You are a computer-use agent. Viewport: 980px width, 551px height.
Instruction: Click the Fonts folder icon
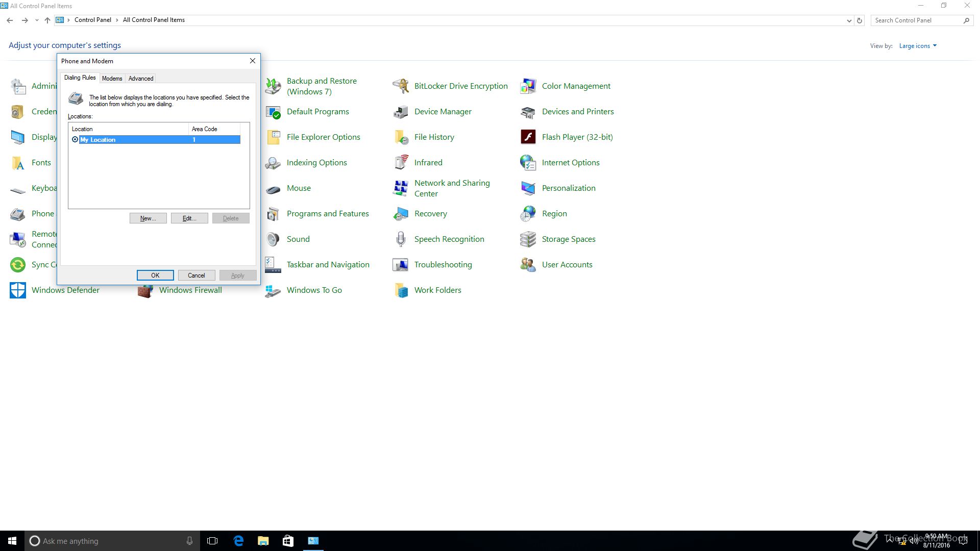[x=18, y=163]
